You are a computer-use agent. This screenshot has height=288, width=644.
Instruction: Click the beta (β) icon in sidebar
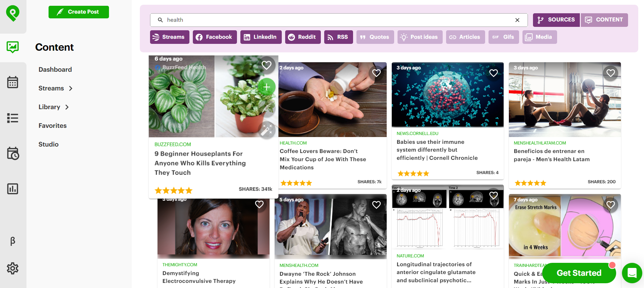[13, 241]
